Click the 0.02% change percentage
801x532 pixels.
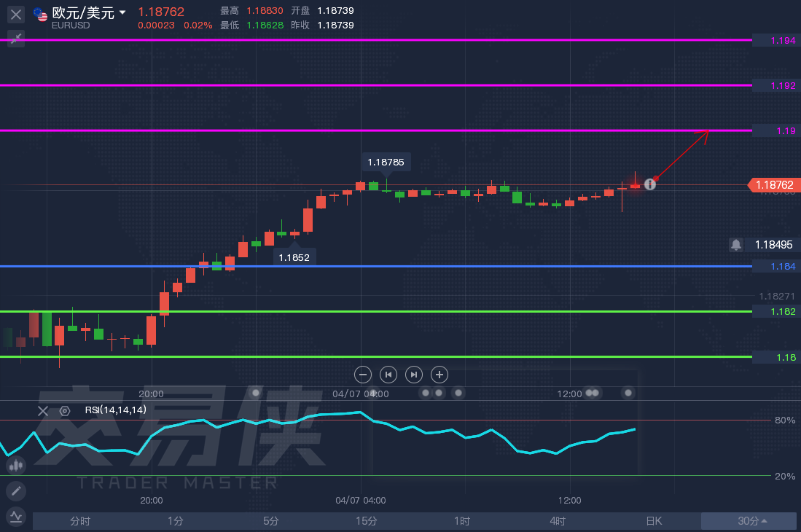(198, 25)
